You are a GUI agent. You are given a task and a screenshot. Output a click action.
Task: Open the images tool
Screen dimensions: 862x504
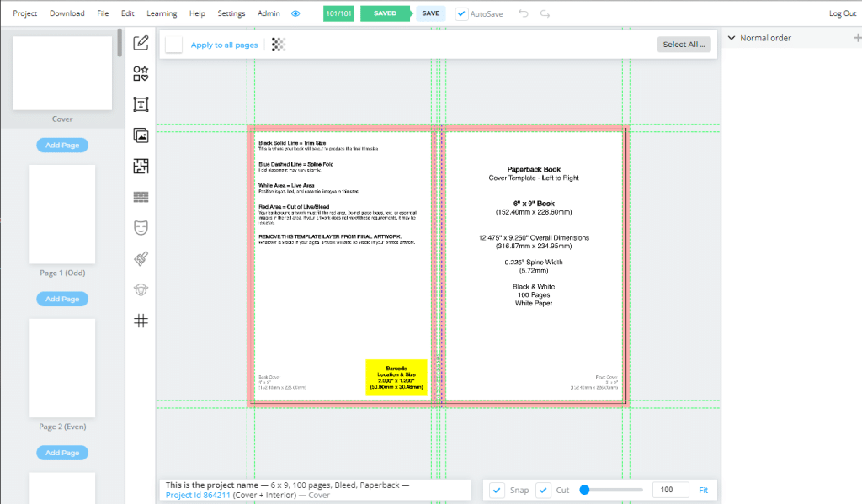(x=141, y=135)
